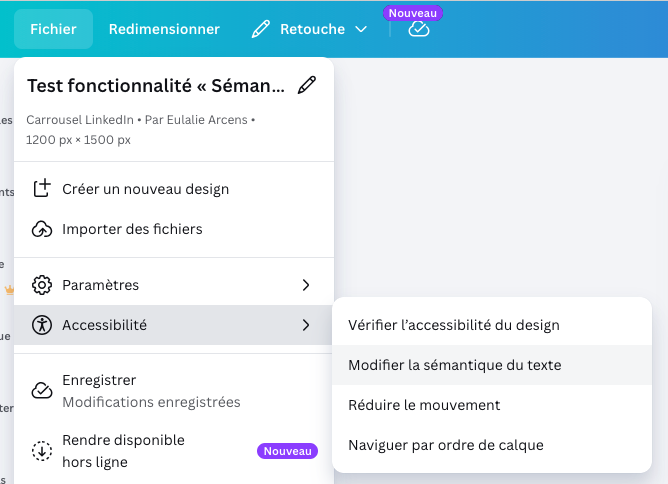Click the Enregistrer cloud check icon
Screen dimensions: 668x484
click(42, 390)
